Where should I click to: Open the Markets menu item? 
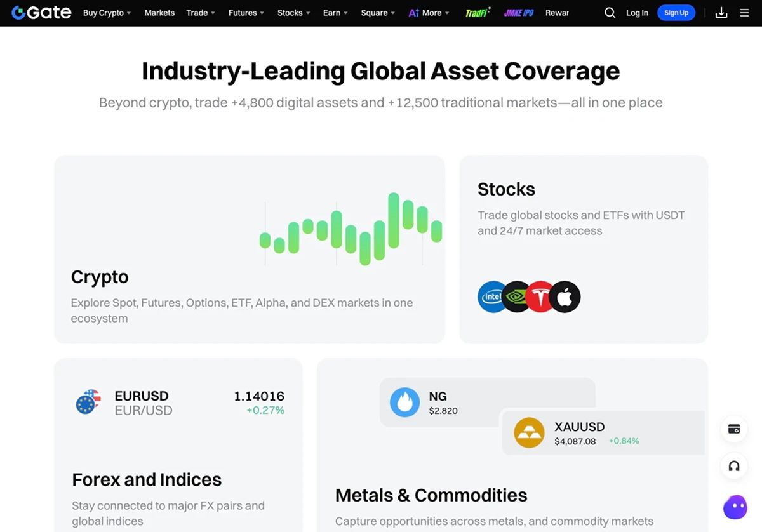tap(159, 13)
